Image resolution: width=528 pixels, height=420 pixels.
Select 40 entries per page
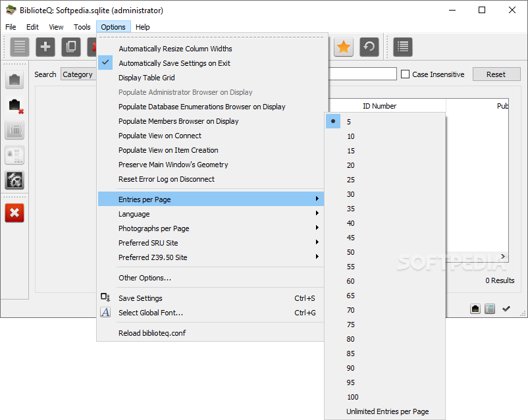[385, 223]
